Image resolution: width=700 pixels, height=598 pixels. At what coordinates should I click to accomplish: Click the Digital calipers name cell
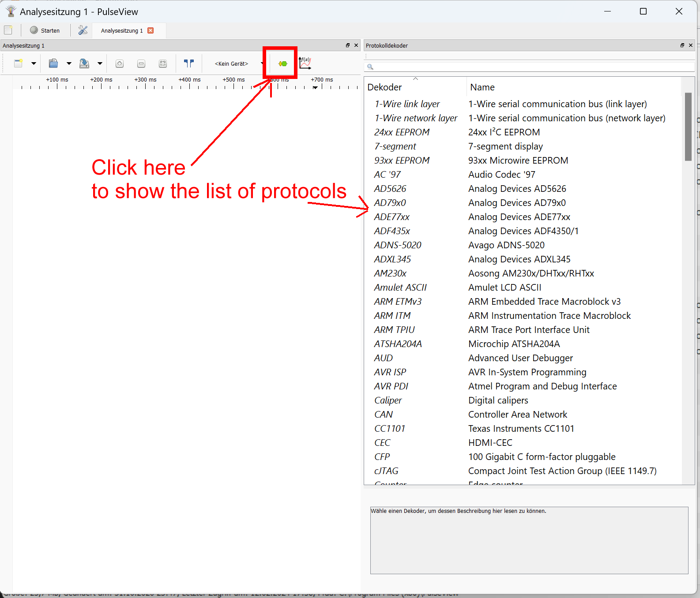point(498,400)
